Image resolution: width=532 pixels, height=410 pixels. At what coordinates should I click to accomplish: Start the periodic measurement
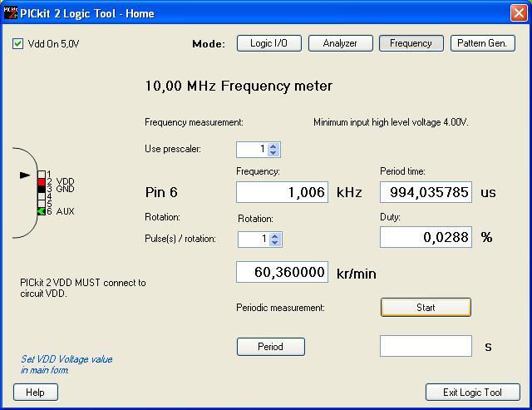tap(426, 308)
